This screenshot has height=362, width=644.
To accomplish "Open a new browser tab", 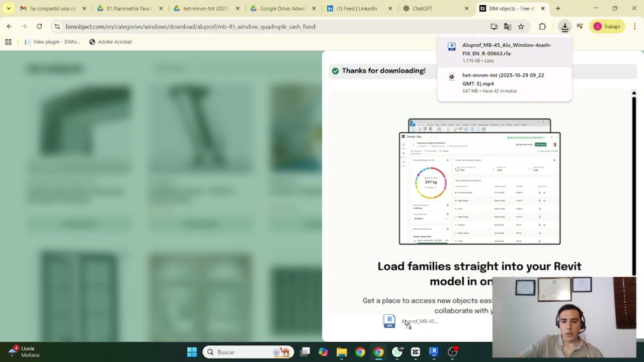I will [558, 9].
